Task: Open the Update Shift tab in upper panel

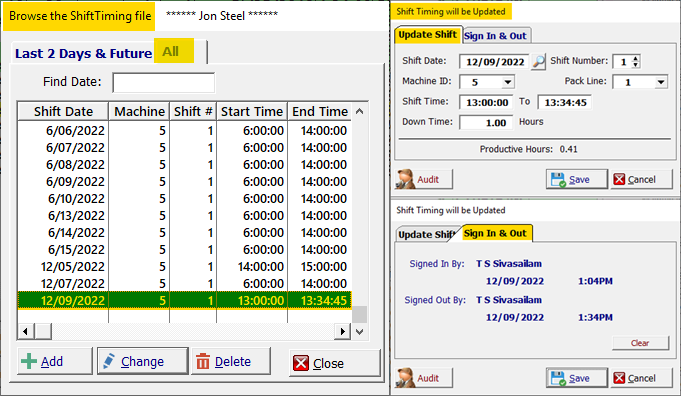Action: [427, 35]
